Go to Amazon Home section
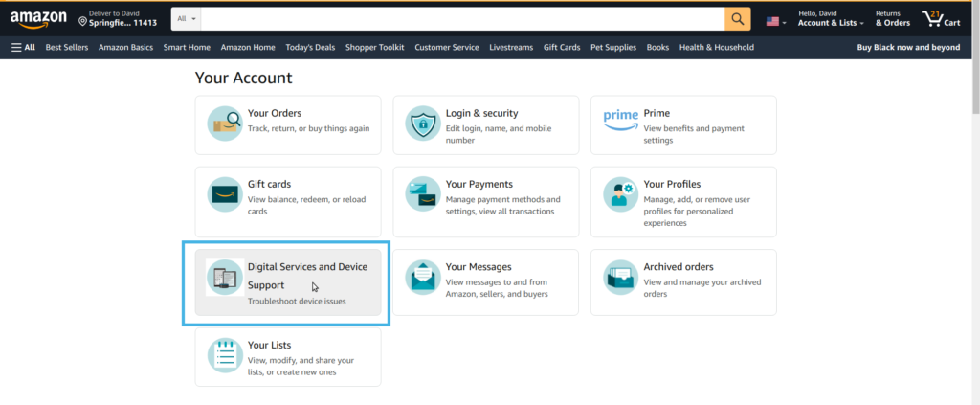980x405 pixels. point(248,48)
